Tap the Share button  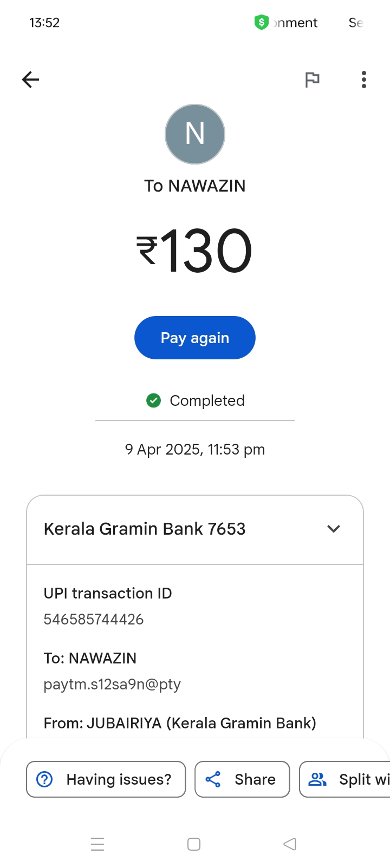point(242,779)
